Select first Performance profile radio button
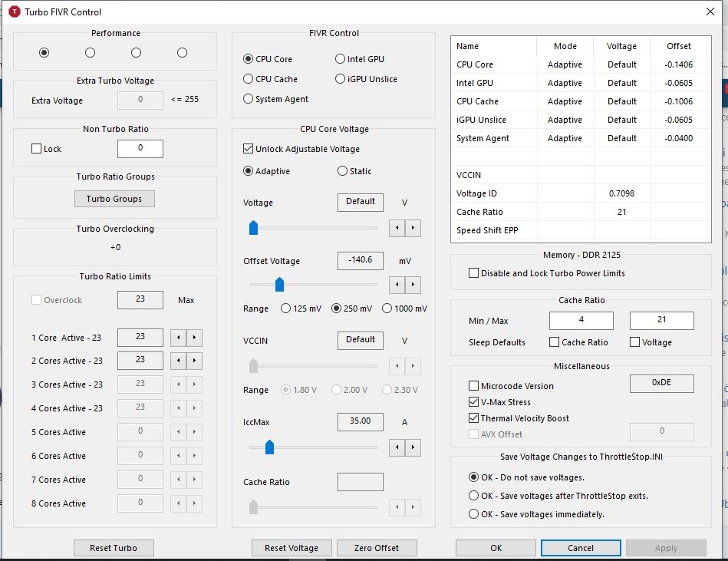This screenshot has height=561, width=728. point(44,52)
